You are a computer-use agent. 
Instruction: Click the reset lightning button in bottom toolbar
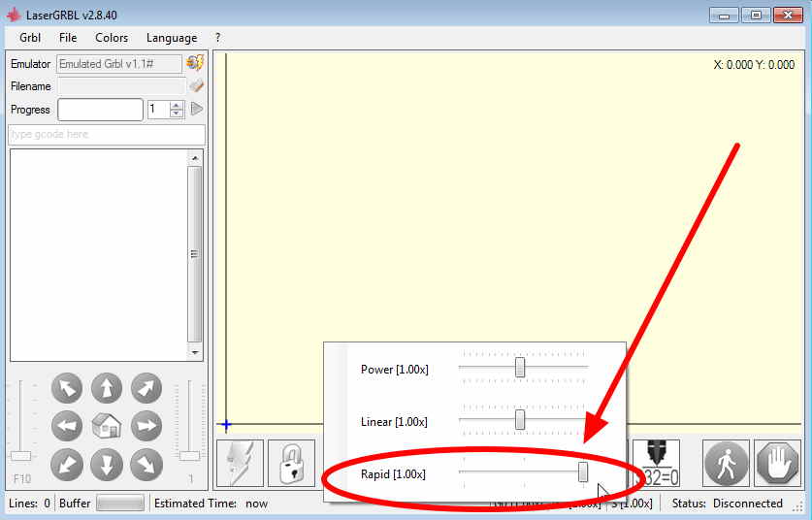pos(240,464)
